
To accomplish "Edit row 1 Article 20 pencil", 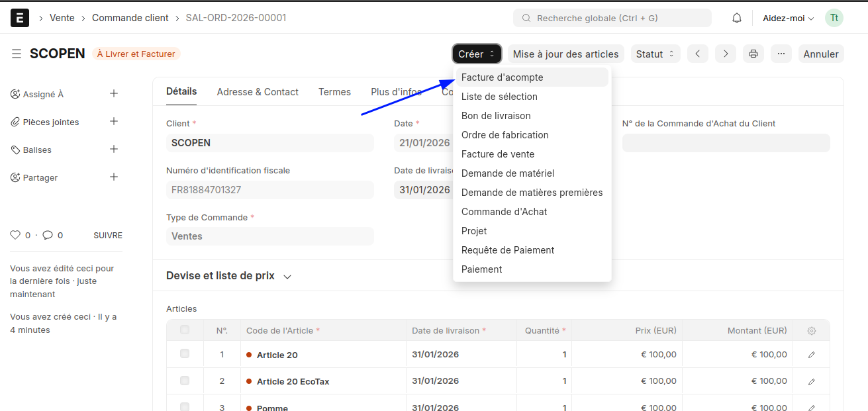I will coord(812,355).
